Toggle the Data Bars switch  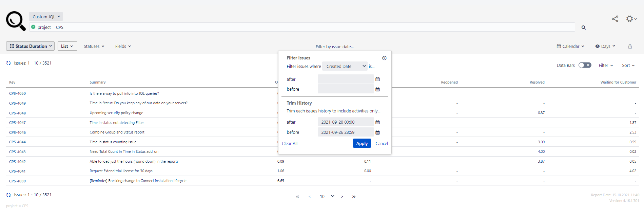(x=585, y=65)
